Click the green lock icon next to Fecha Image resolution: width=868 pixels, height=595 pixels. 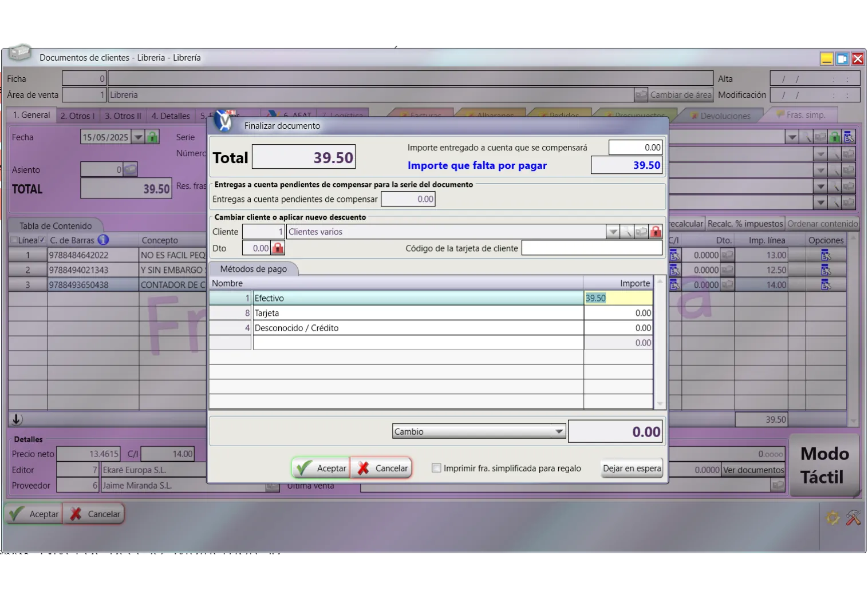tap(152, 137)
